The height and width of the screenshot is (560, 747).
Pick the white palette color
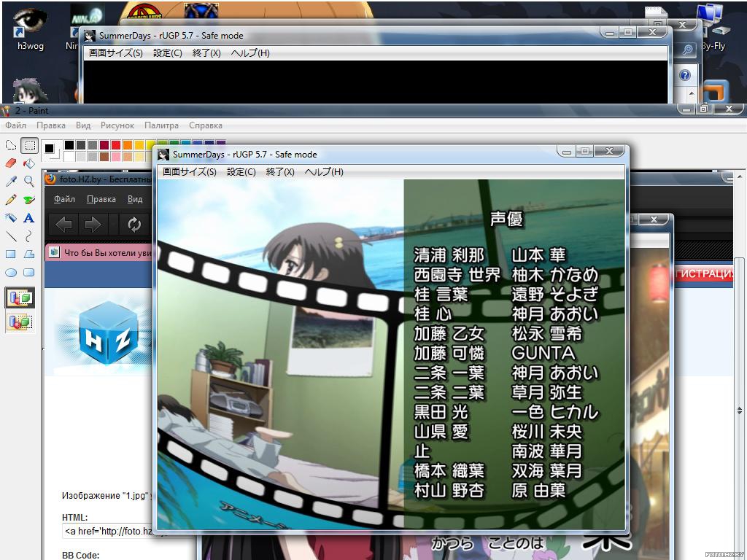coord(69,156)
